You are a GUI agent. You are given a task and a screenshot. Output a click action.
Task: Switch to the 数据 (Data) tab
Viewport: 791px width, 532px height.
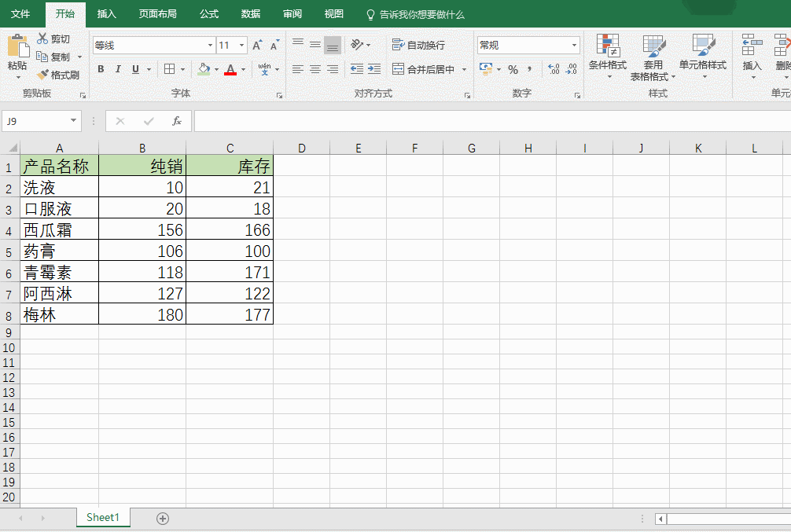pyautogui.click(x=250, y=14)
